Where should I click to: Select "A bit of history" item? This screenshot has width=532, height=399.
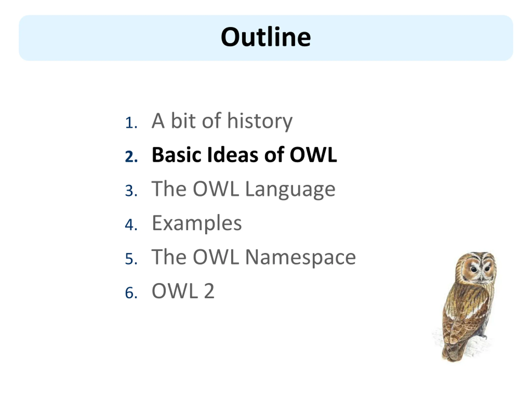pyautogui.click(x=222, y=121)
